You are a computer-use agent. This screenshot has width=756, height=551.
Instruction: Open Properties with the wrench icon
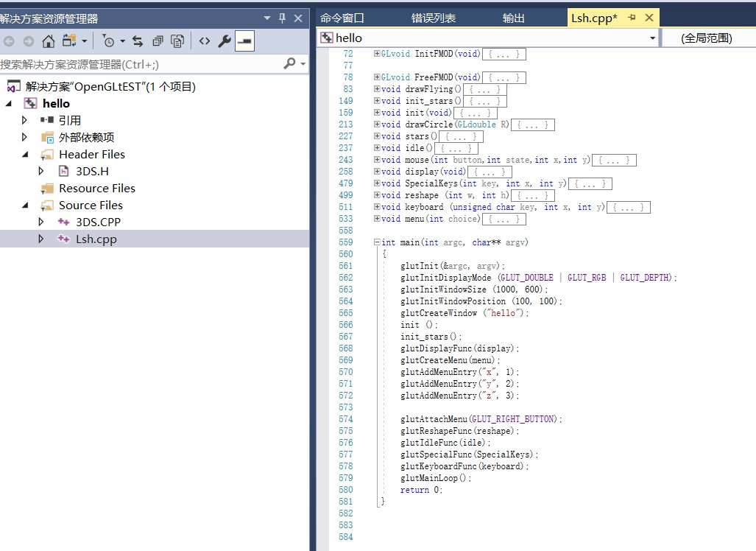point(225,41)
